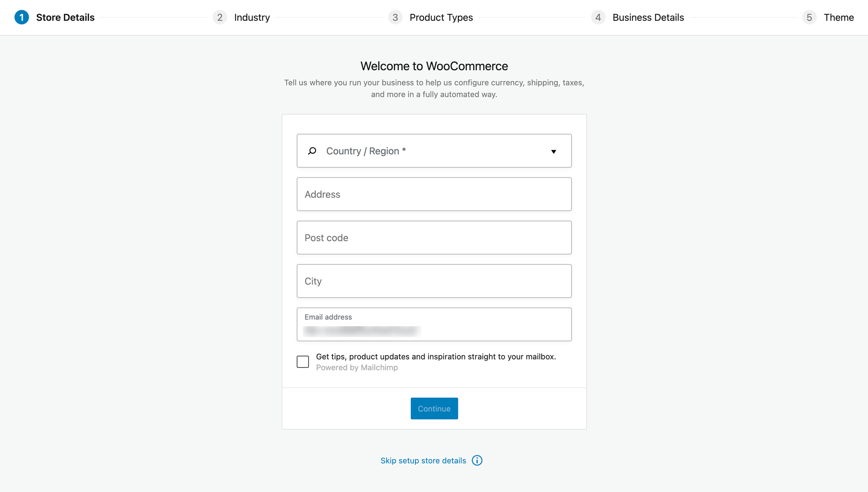Select the Theme step label
The image size is (868, 492).
click(x=838, y=17)
